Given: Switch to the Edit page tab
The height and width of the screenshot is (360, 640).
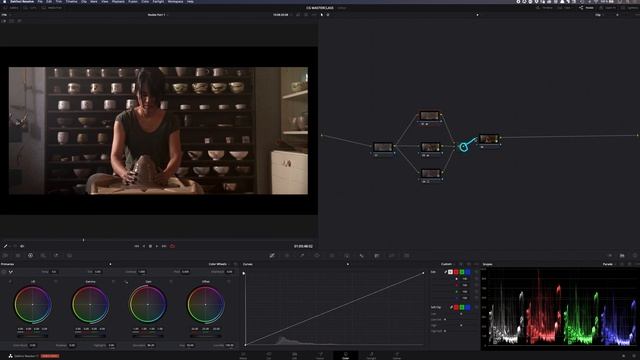Looking at the screenshot, I should (294, 356).
